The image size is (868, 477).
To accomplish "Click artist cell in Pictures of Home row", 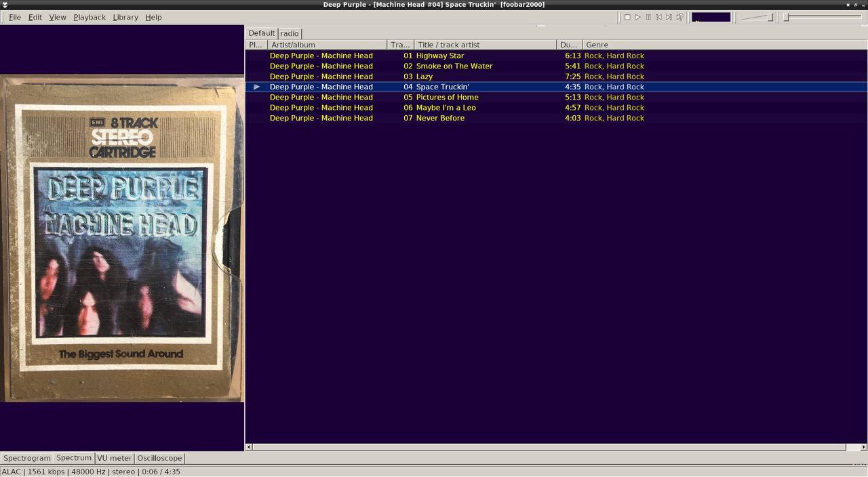I will 321,97.
